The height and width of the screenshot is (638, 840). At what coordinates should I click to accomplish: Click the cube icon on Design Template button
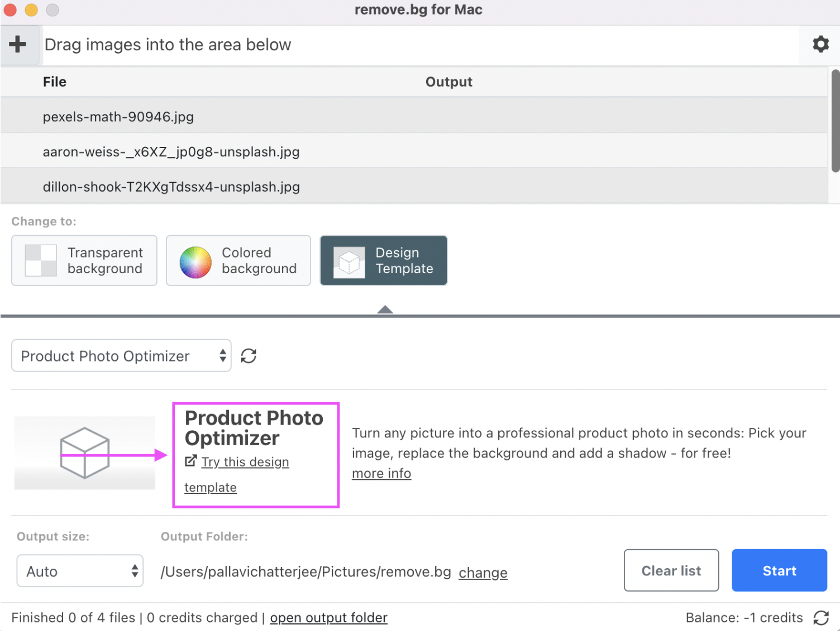click(349, 262)
